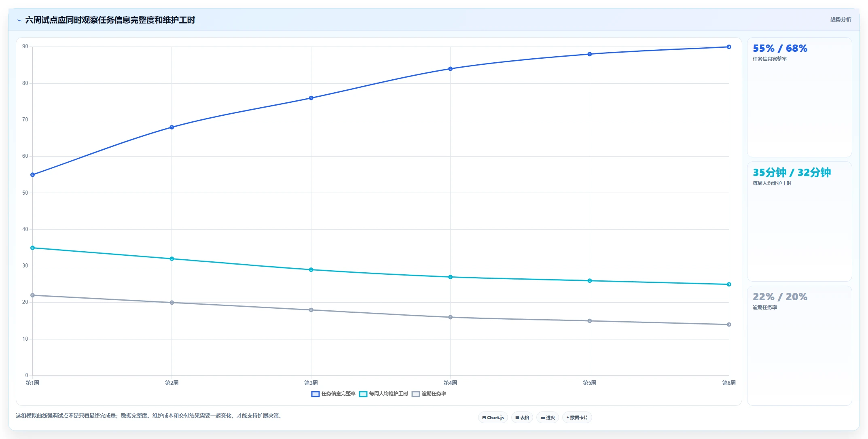Viewport: 868px width, 439px height.
Task: Click the 趋势分析 label in the header
Action: point(840,19)
